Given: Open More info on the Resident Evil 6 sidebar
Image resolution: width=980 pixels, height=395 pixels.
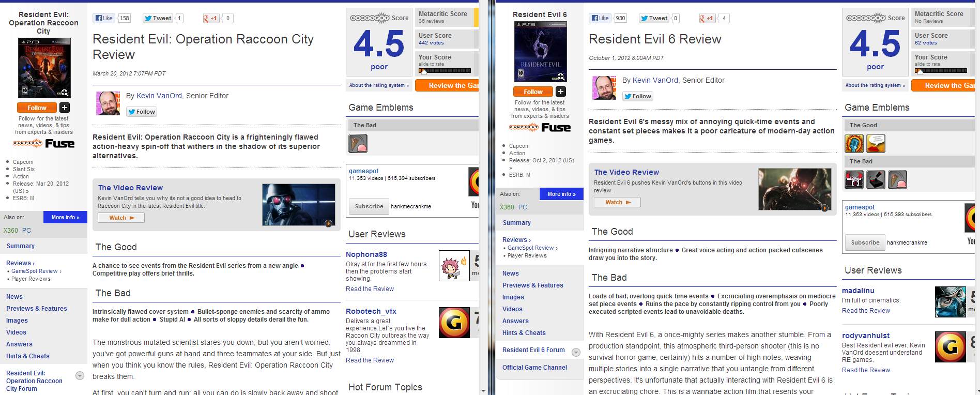Looking at the screenshot, I should pyautogui.click(x=562, y=194).
